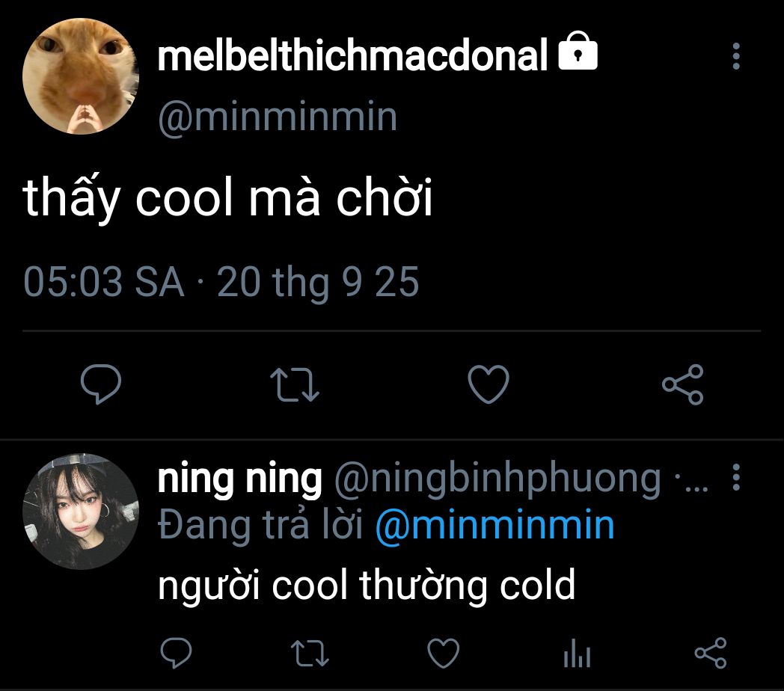This screenshot has width=784, height=691.
Task: Open more options for the main tweet
Action: point(736,56)
